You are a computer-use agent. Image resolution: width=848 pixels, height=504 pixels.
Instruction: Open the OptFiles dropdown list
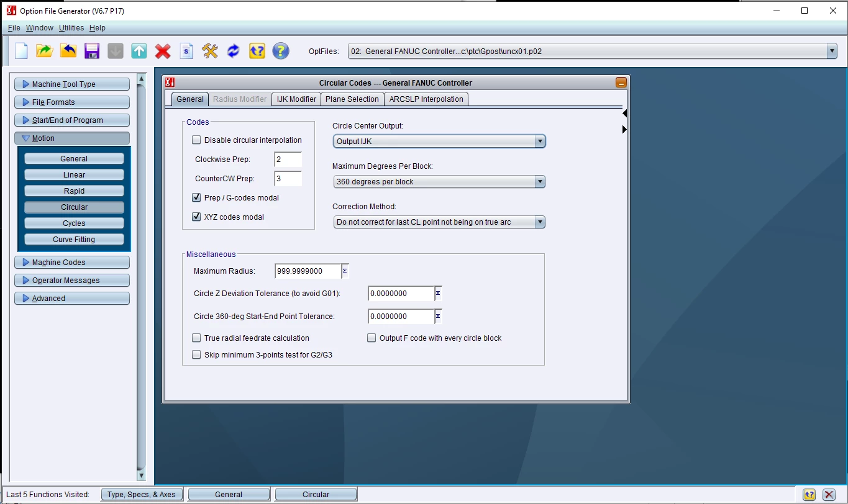[x=832, y=52]
